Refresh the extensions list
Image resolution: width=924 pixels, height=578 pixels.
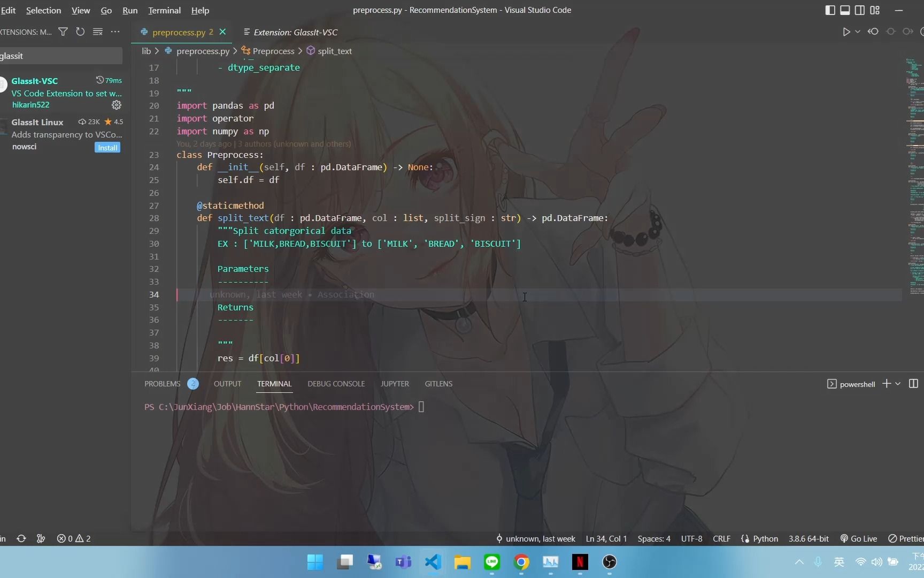[x=80, y=32]
